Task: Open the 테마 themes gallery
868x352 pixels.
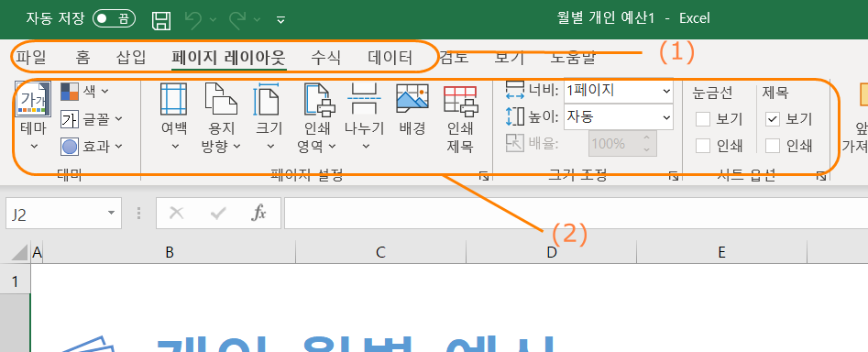Action: (33, 116)
